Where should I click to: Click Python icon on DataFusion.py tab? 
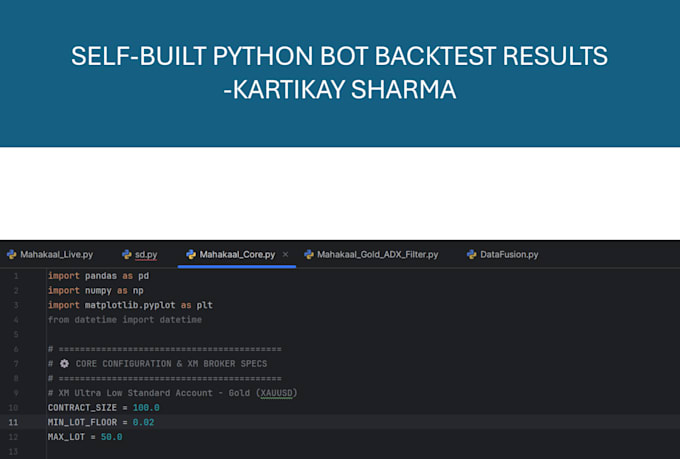tap(471, 255)
